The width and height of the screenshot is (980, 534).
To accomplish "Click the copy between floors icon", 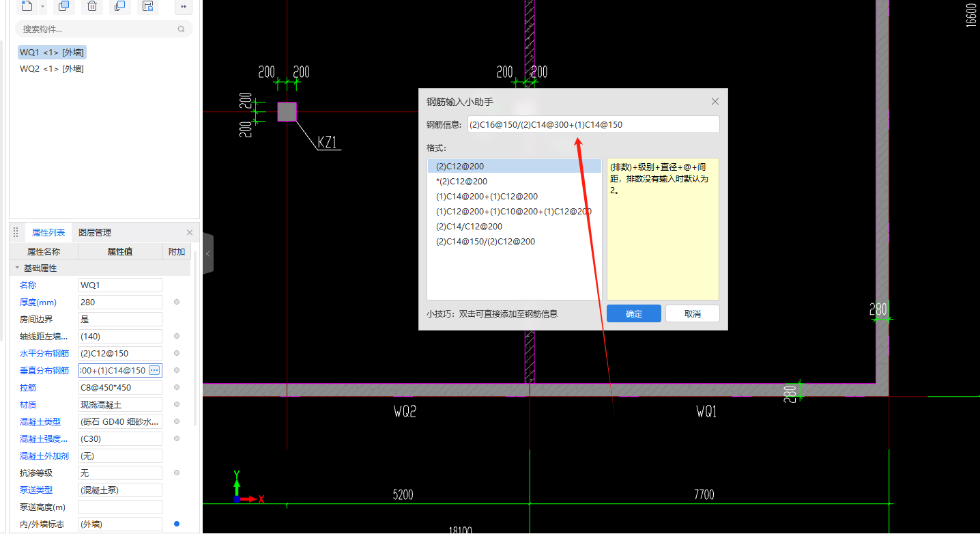I will 119,6.
